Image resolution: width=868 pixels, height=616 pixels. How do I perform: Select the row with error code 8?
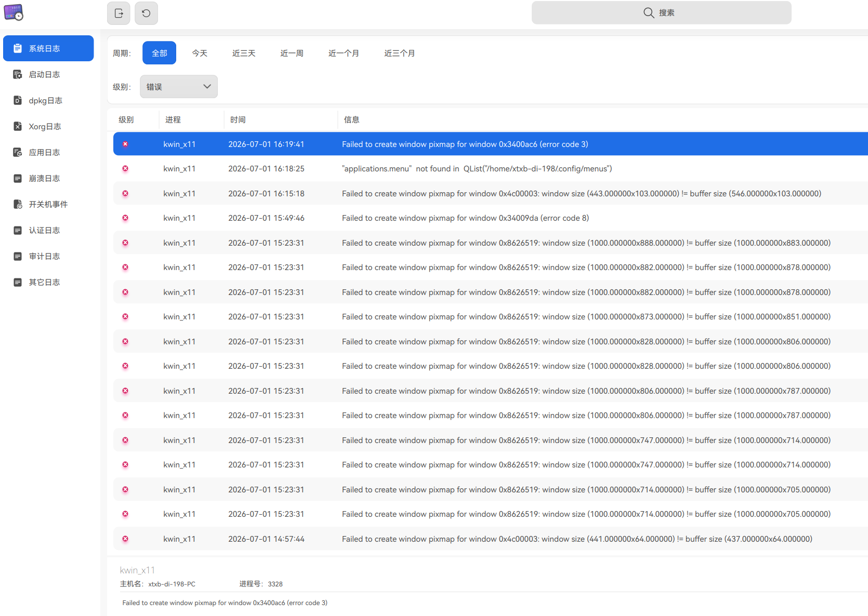click(491, 218)
